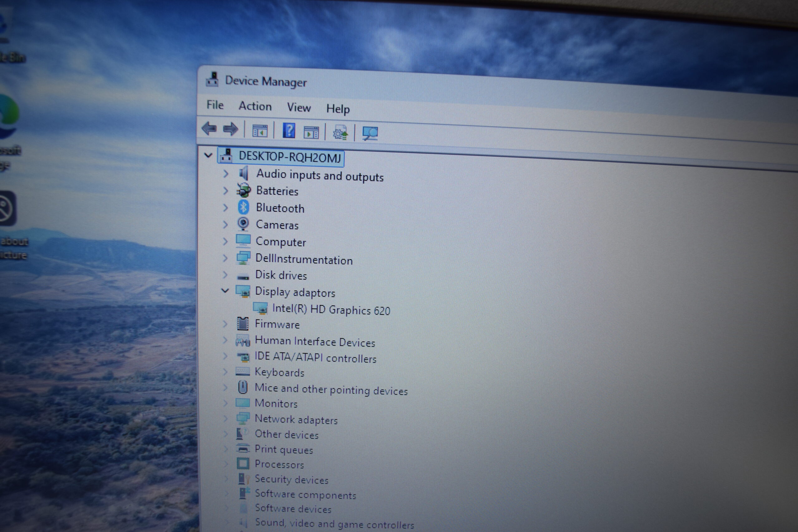Viewport: 798px width, 532px height.
Task: Open the Help menu
Action: click(x=338, y=109)
